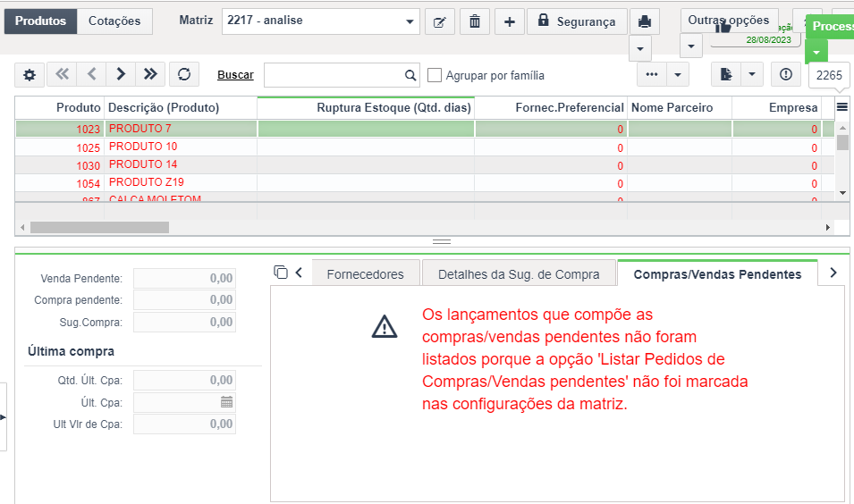Click the grid vertical scrollbar down arrow
This screenshot has height=504, width=854.
click(x=842, y=193)
